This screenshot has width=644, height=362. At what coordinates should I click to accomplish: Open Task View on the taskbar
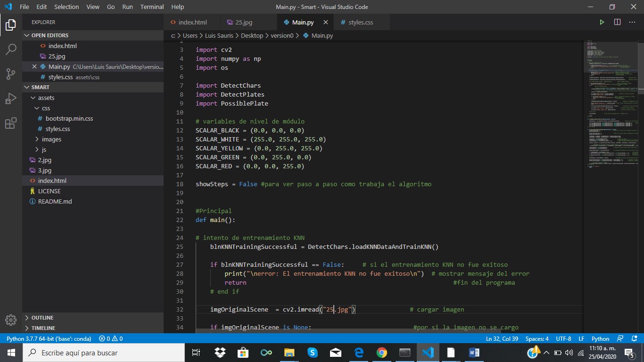(x=196, y=353)
